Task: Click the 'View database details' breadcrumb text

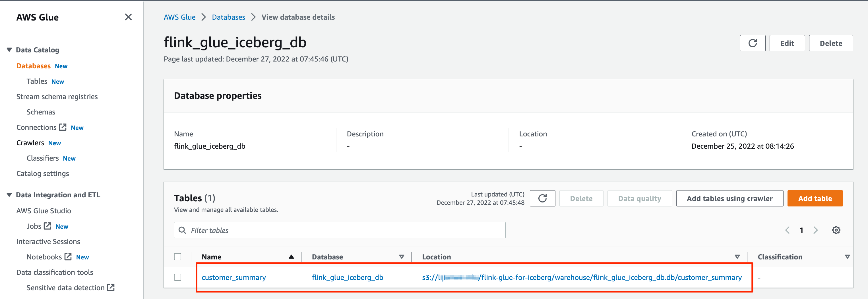Action: coord(298,17)
